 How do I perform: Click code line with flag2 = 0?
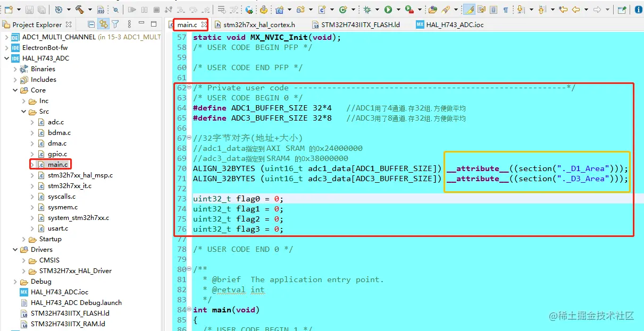pos(238,219)
